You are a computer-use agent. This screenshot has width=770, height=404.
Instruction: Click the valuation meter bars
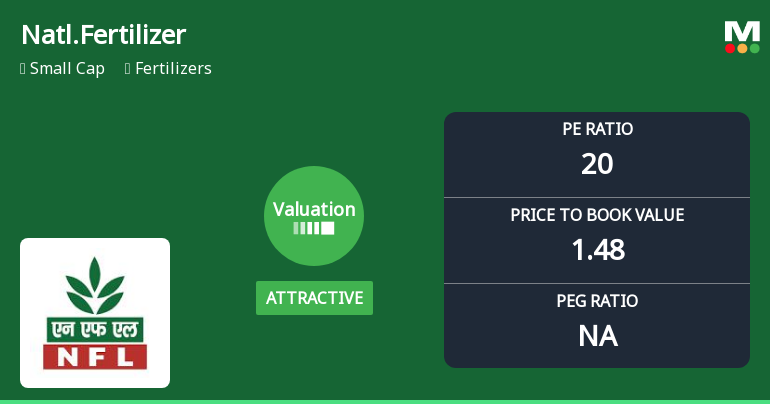point(314,228)
